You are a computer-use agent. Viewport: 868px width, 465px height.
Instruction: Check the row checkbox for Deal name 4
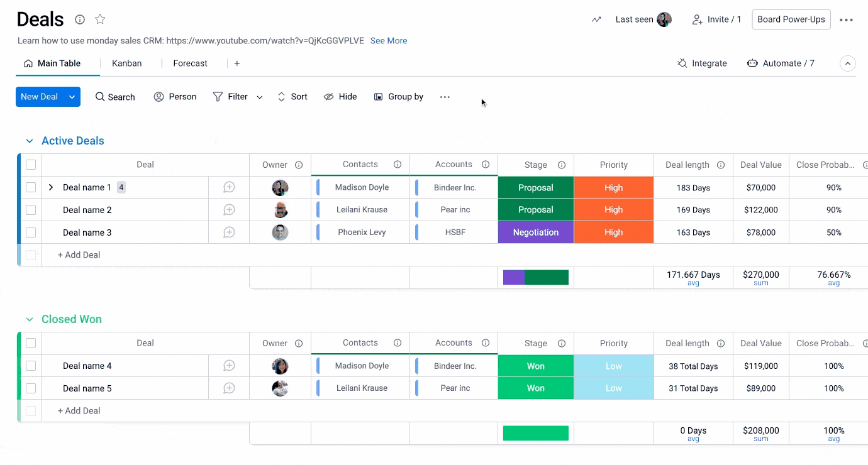coord(30,365)
